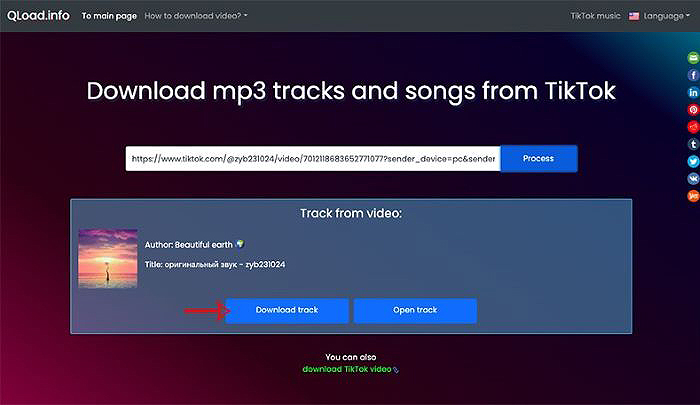Open TikTok music page
Image resolution: width=700 pixels, height=405 pixels.
pyautogui.click(x=595, y=16)
